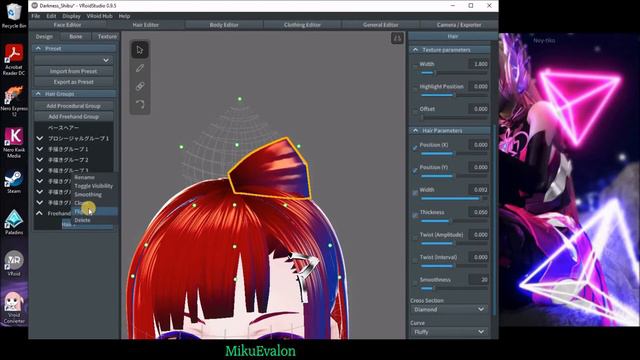Switch to the Bone tab
640x360 pixels.
pyautogui.click(x=76, y=36)
